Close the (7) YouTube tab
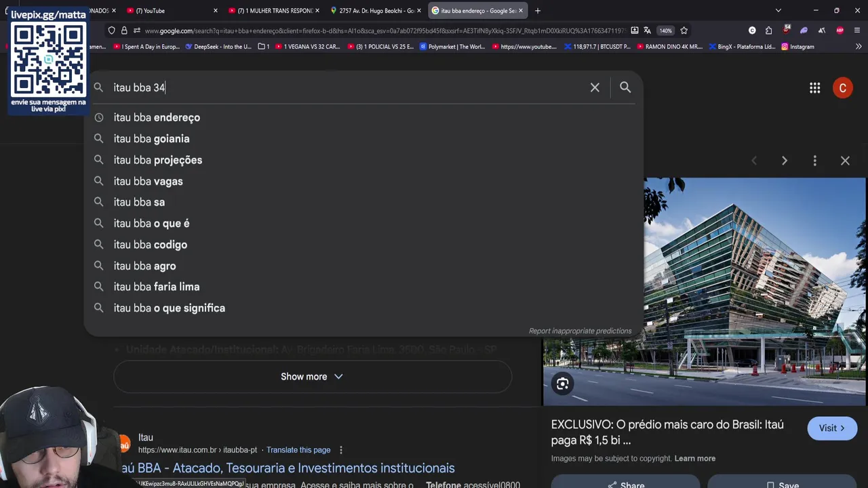Screen dimensions: 868x488 (x=216, y=11)
